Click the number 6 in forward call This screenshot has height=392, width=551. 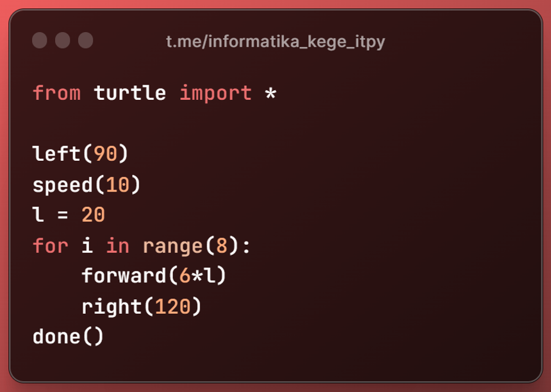click(185, 276)
